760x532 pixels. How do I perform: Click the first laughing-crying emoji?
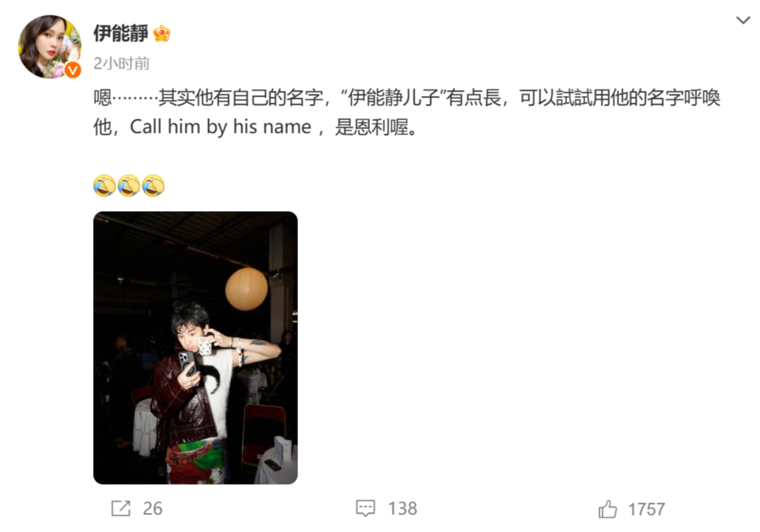(x=104, y=185)
